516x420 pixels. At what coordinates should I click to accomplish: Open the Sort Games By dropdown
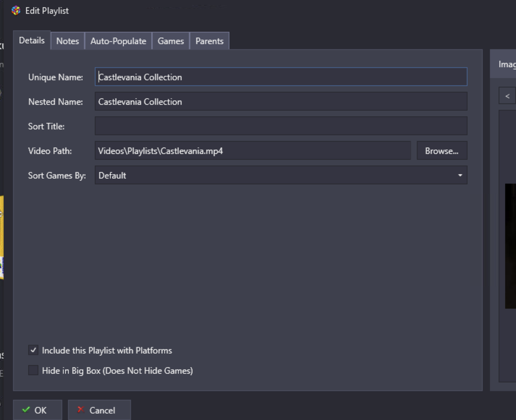pos(281,175)
